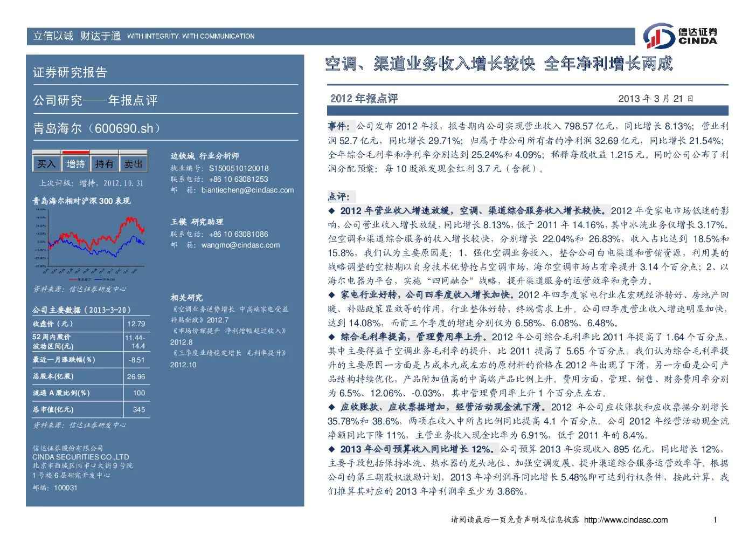This screenshot has width=756, height=535.
Task: Click the 总市值 value 345
Action: pos(139,409)
